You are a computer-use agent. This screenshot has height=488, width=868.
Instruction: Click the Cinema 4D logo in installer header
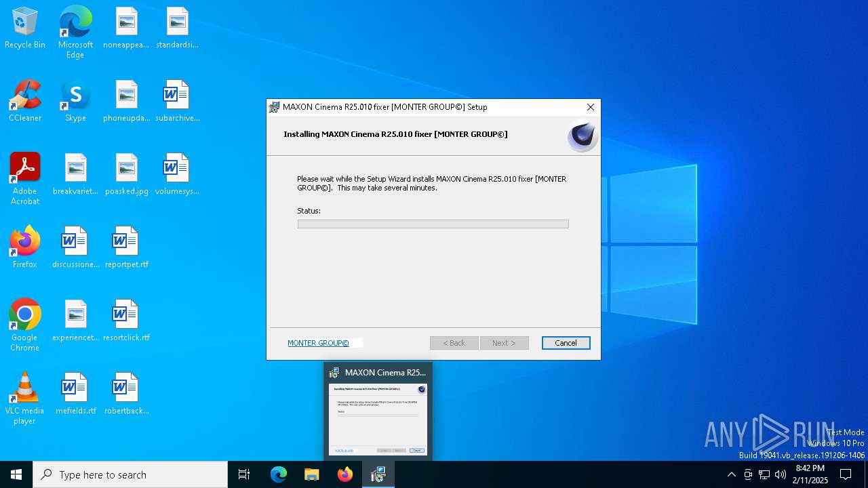click(583, 136)
